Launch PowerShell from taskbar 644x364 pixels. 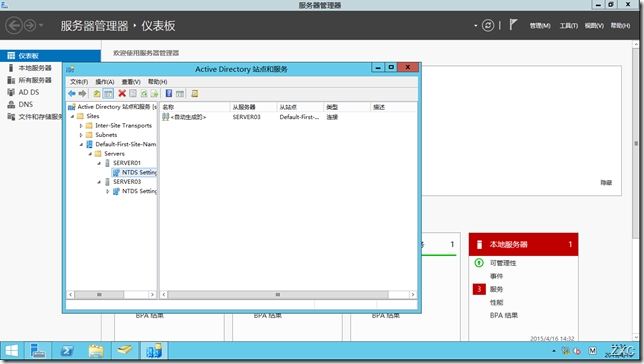pyautogui.click(x=67, y=351)
